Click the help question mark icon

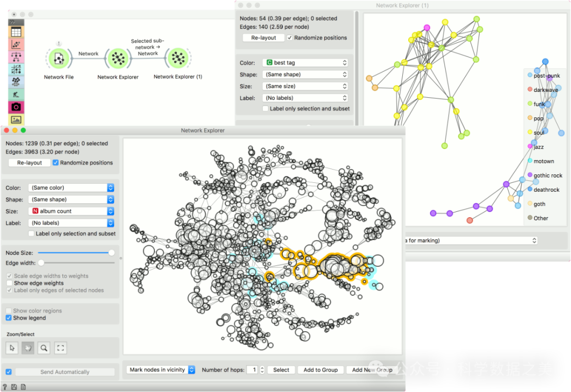(5, 387)
